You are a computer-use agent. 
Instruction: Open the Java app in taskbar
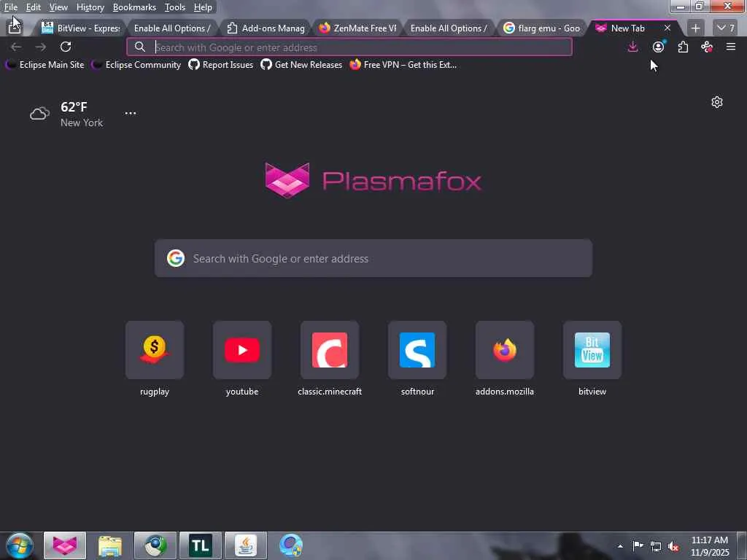click(x=245, y=545)
